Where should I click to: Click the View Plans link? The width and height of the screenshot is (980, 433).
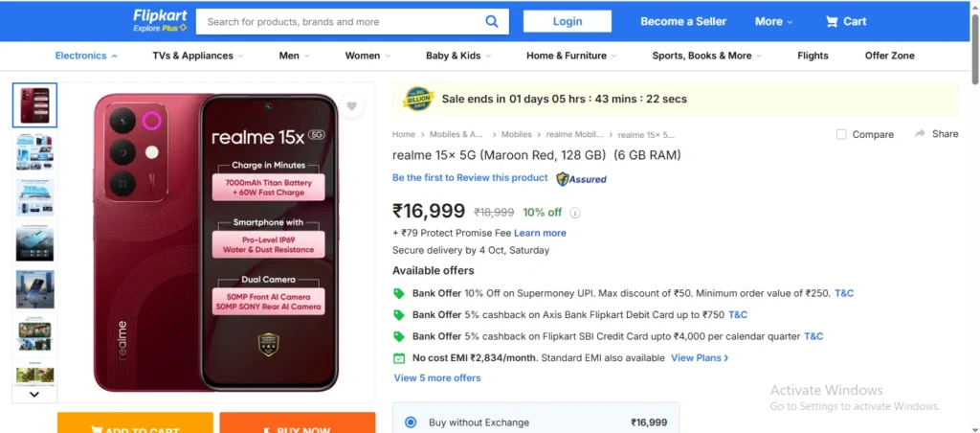(x=700, y=358)
